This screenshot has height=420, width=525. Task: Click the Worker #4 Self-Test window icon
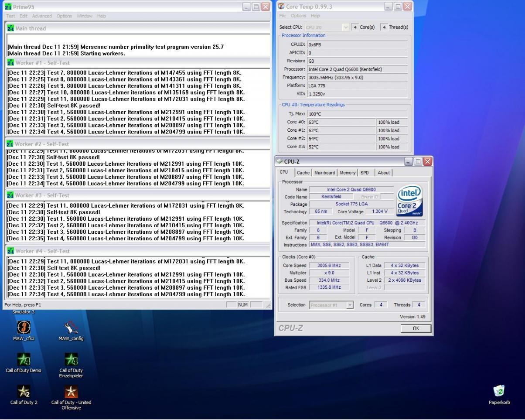[10, 251]
